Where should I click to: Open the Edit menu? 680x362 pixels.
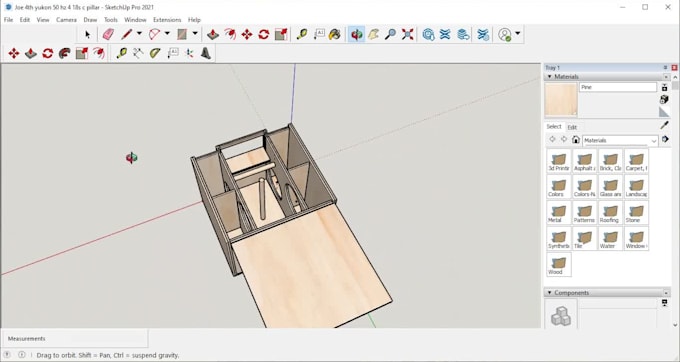point(25,20)
